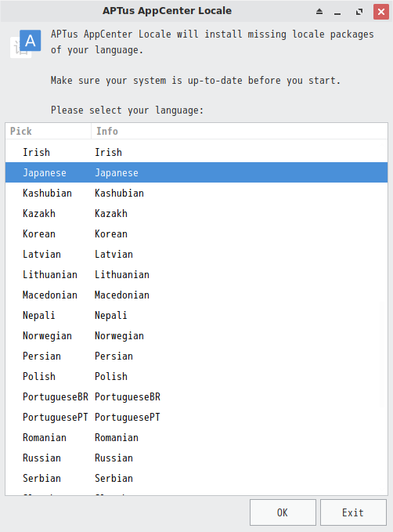Sort the list by Info column header
Viewport: 393px width, 532px height.
click(x=240, y=132)
